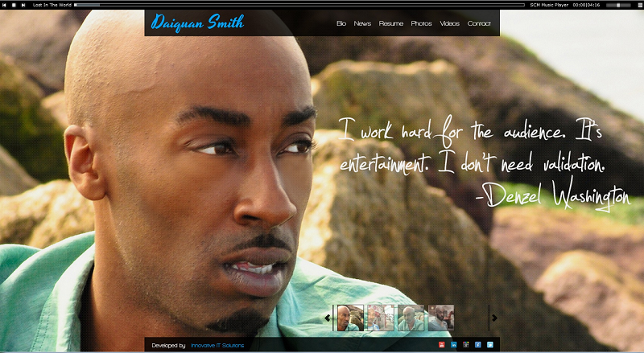Viewport: 644px width, 353px height.
Task: Click the 'Lost In The World' track title
Action: click(x=52, y=5)
